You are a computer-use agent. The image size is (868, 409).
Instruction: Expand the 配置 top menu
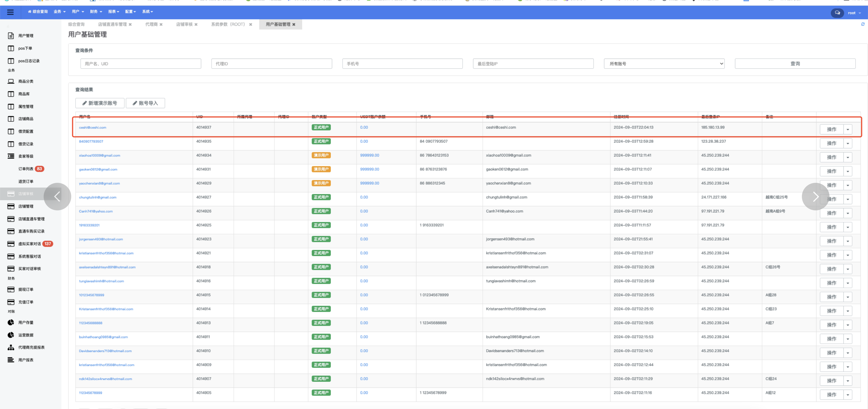coord(130,12)
